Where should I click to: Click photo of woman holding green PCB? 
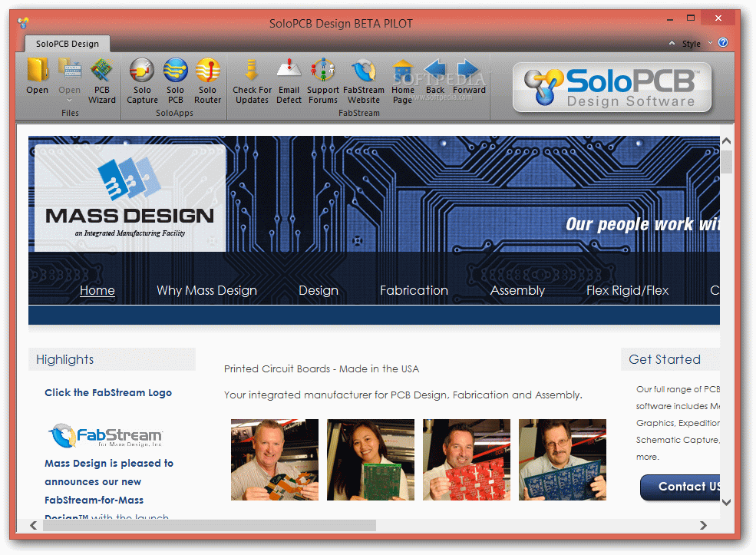[x=370, y=460]
